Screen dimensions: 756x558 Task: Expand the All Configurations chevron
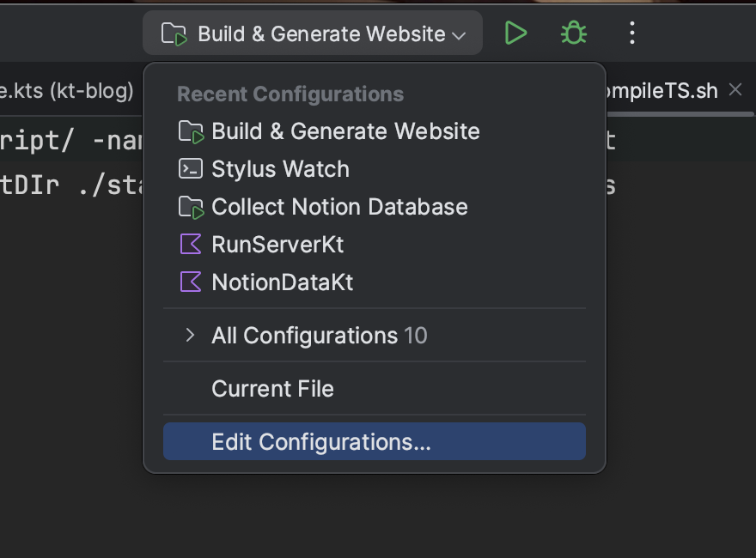(x=191, y=336)
